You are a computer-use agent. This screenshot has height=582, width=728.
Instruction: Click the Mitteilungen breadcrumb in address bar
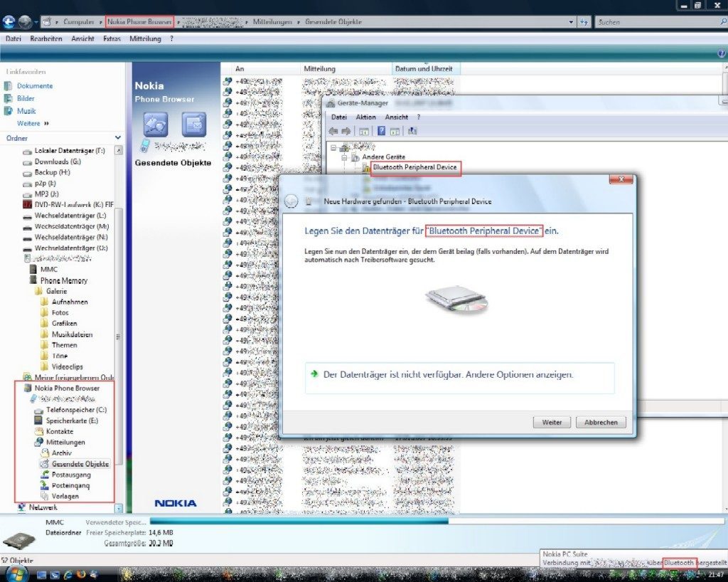[272, 22]
